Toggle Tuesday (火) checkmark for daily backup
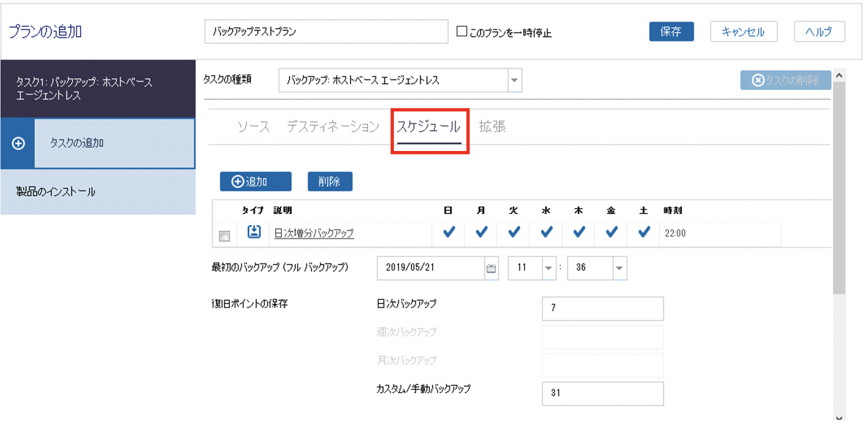The height and width of the screenshot is (437, 868). point(514,232)
